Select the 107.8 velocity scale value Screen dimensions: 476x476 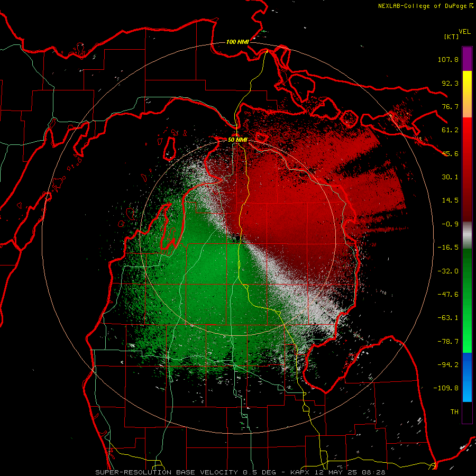448,59
